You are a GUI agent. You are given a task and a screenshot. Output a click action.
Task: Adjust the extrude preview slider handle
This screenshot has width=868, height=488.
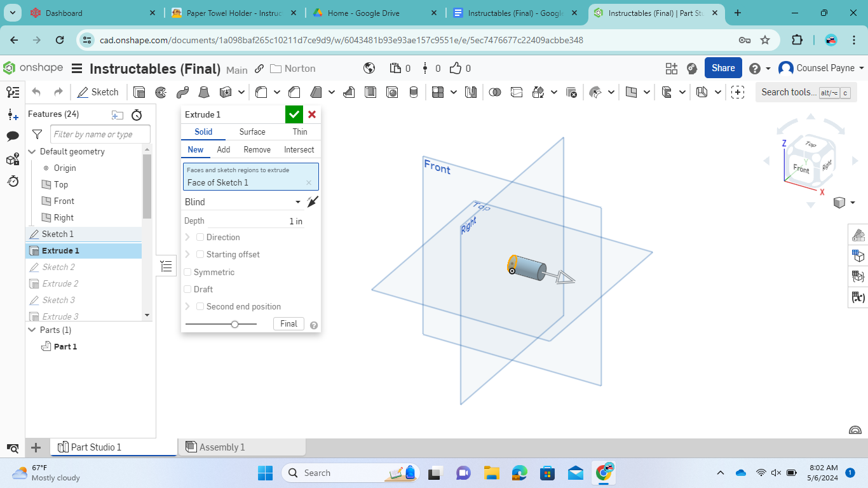[234, 324]
